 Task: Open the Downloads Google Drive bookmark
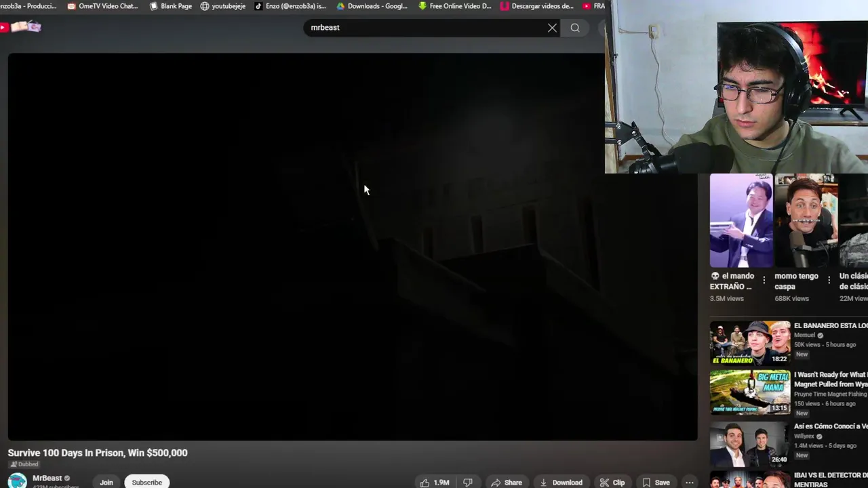(x=372, y=6)
